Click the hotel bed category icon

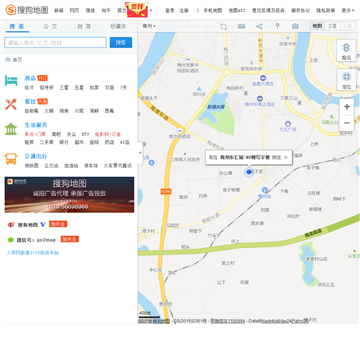(11, 80)
